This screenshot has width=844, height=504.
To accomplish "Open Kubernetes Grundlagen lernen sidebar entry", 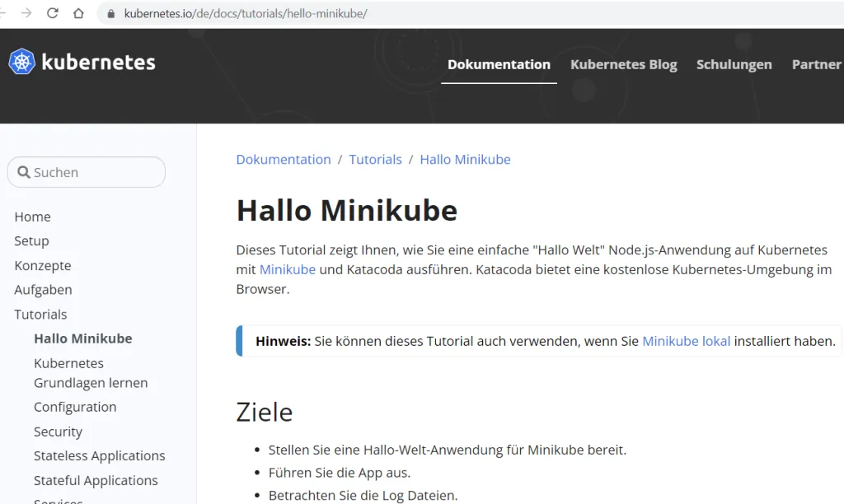I will (91, 373).
